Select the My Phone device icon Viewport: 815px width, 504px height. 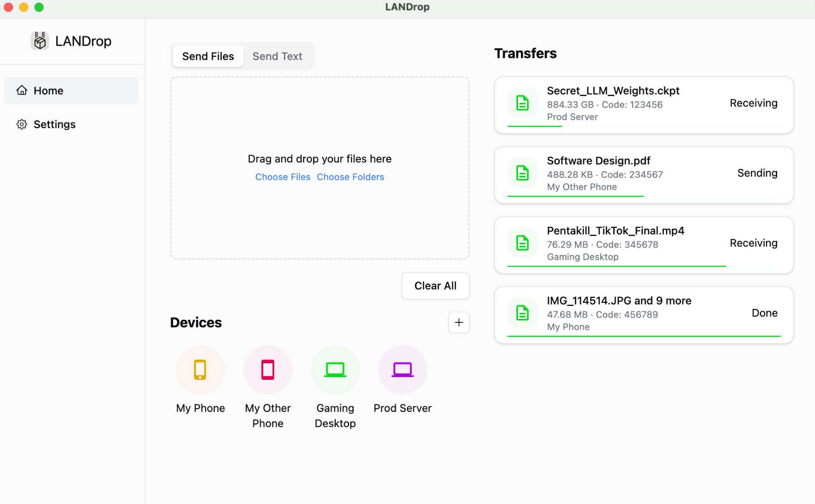pos(200,370)
